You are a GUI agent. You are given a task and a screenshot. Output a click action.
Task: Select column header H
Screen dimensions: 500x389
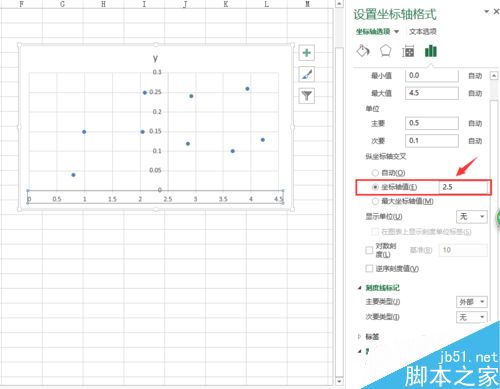[103, 4]
